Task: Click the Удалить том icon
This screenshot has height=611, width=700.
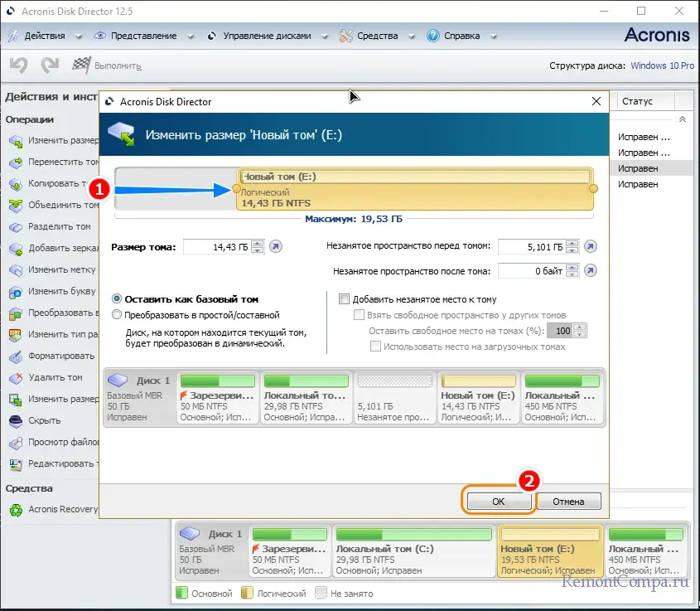Action: click(16, 378)
